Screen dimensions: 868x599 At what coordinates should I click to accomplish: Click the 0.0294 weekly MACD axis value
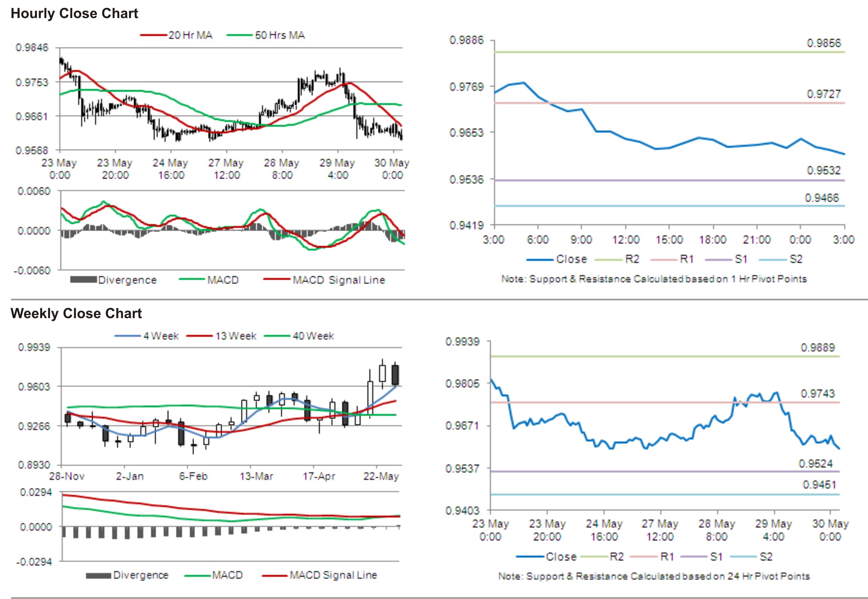[36, 492]
